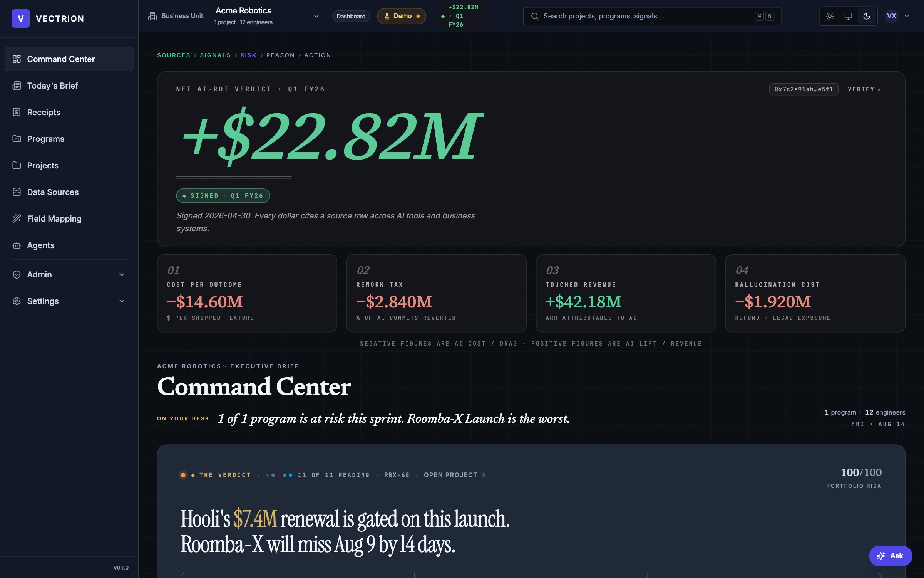Viewport: 924px width, 578px height.
Task: Click the OPEN PROJECT link
Action: tap(455, 475)
